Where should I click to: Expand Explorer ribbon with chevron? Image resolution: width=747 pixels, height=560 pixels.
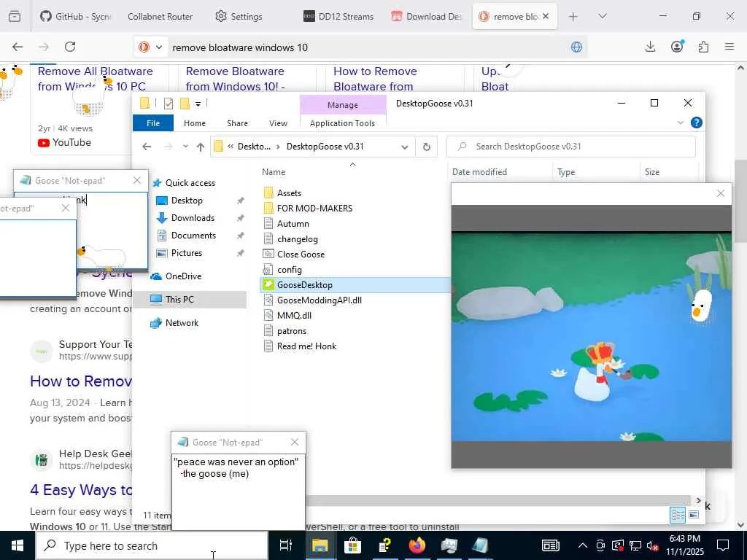(681, 122)
